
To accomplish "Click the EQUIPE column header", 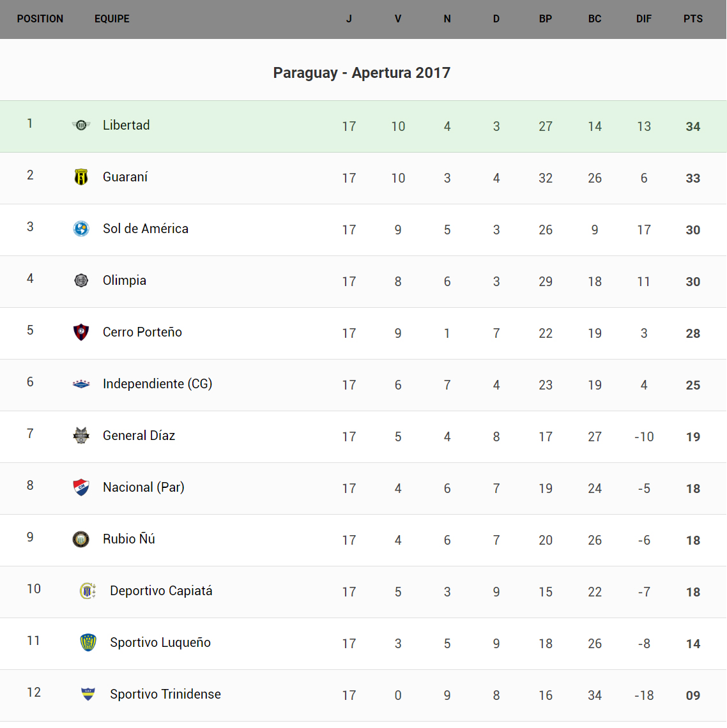I will [x=112, y=19].
